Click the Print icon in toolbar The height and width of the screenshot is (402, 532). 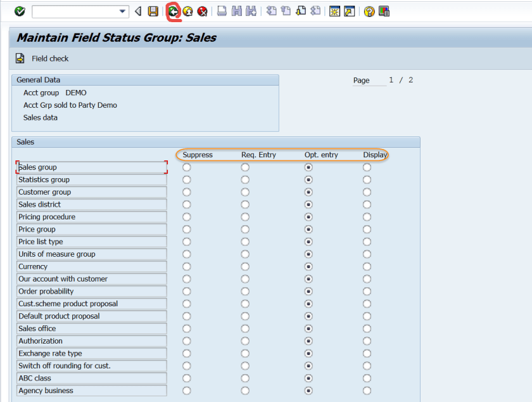tap(222, 11)
